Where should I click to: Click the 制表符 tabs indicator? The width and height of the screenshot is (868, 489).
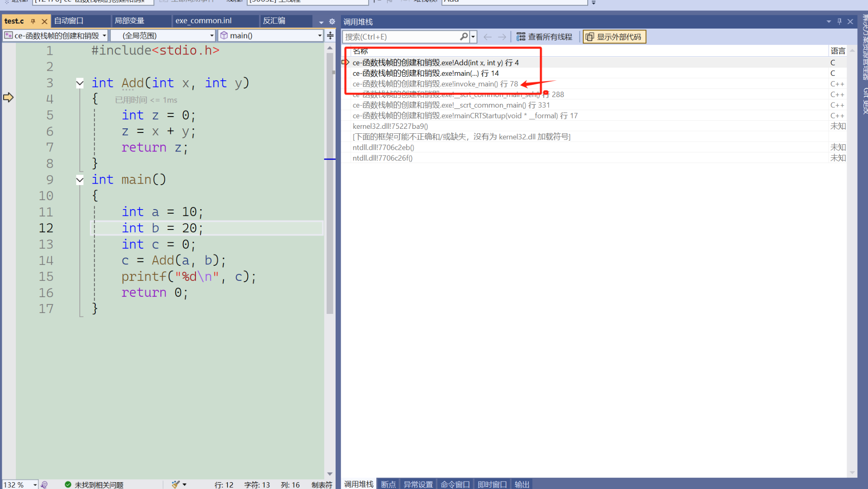(x=322, y=484)
